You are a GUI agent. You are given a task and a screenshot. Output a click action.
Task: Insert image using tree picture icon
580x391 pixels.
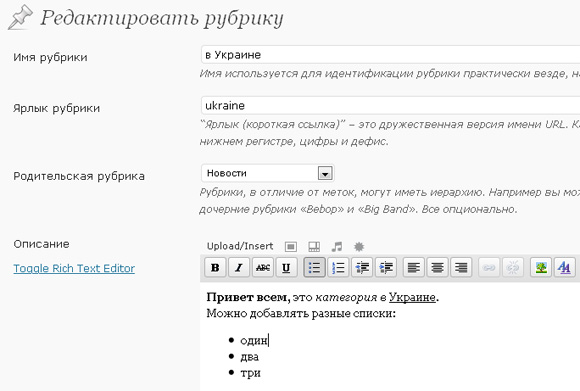541,267
